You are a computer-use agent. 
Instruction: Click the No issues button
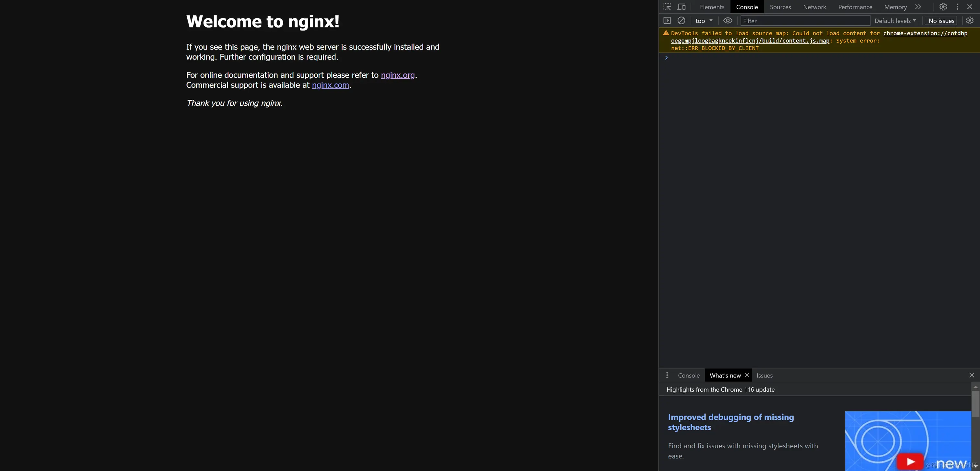point(941,21)
